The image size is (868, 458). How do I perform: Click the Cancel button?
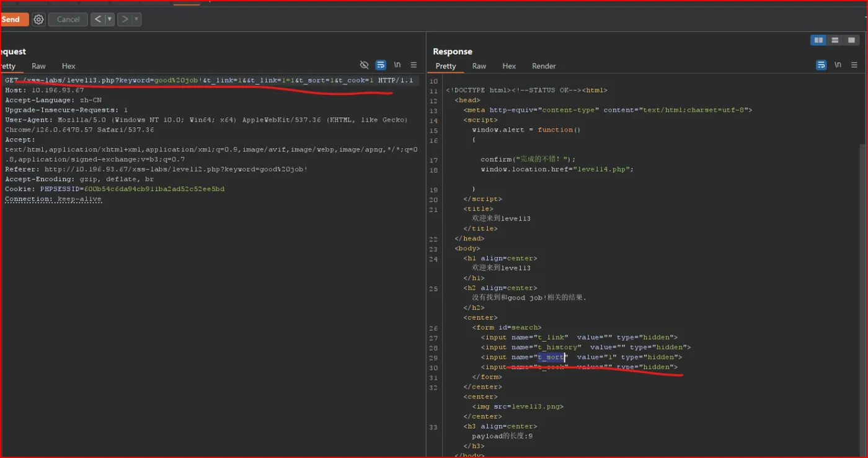click(x=68, y=19)
